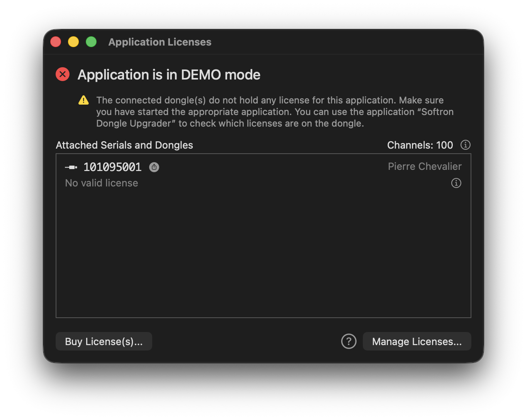Click the info icon in the dongle row
This screenshot has height=420, width=527.
click(456, 183)
